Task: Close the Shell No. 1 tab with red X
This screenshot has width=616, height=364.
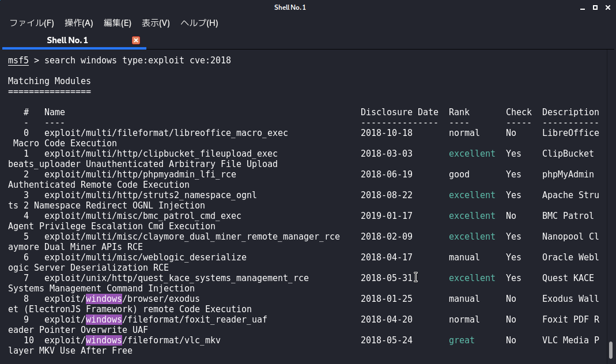Action: 136,40
